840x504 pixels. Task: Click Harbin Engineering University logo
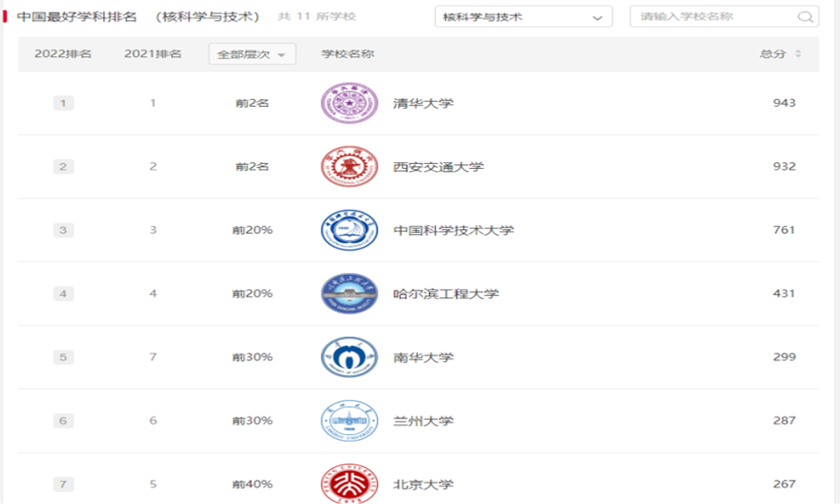[x=350, y=293]
